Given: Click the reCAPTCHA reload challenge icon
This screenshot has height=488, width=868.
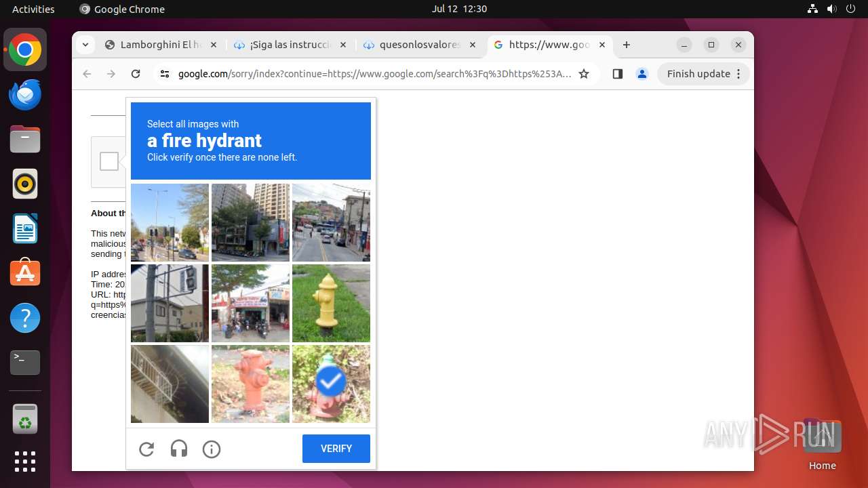Looking at the screenshot, I should click(146, 449).
